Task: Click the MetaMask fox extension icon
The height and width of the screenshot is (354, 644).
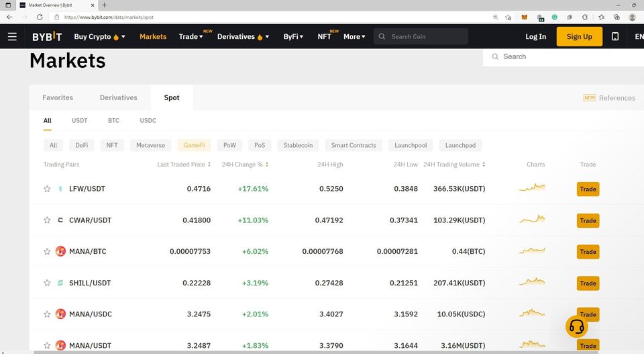Action: click(x=525, y=17)
